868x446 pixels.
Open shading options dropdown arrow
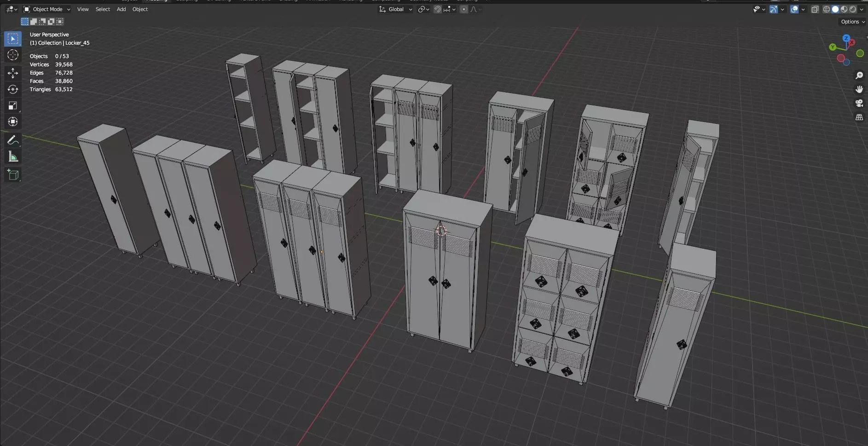pyautogui.click(x=862, y=9)
